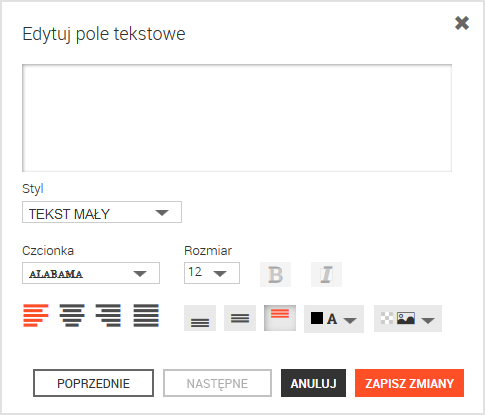Toggle italic formatting with I button
485x415 pixels.
[x=326, y=274]
